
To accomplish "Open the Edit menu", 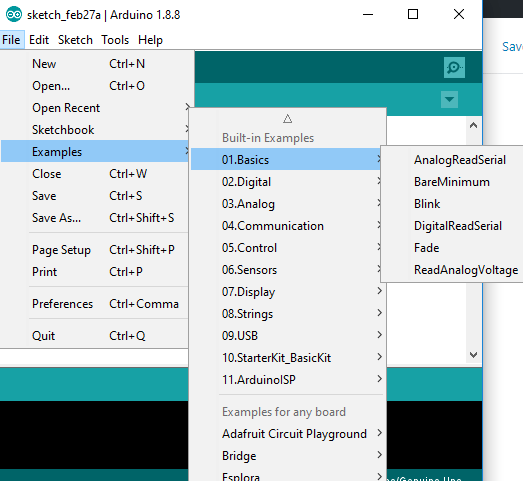I will click(x=39, y=40).
